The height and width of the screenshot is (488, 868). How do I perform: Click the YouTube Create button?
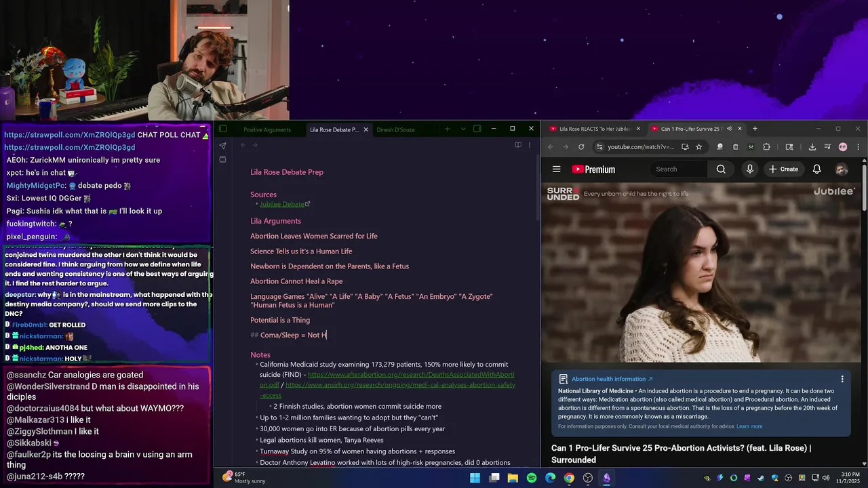(783, 169)
